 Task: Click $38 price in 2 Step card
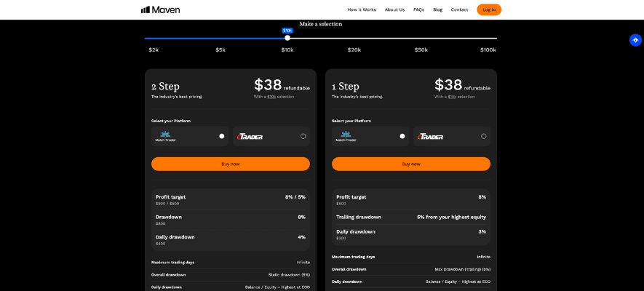pos(268,85)
